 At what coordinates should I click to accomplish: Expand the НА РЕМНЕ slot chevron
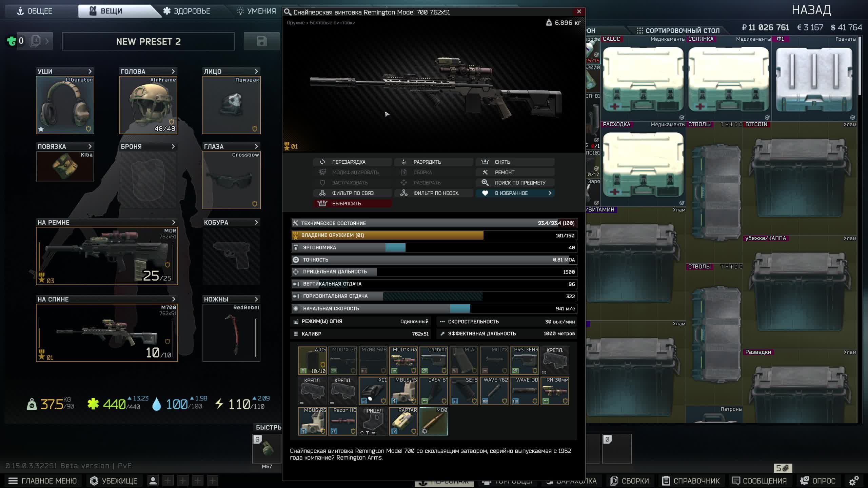point(173,222)
